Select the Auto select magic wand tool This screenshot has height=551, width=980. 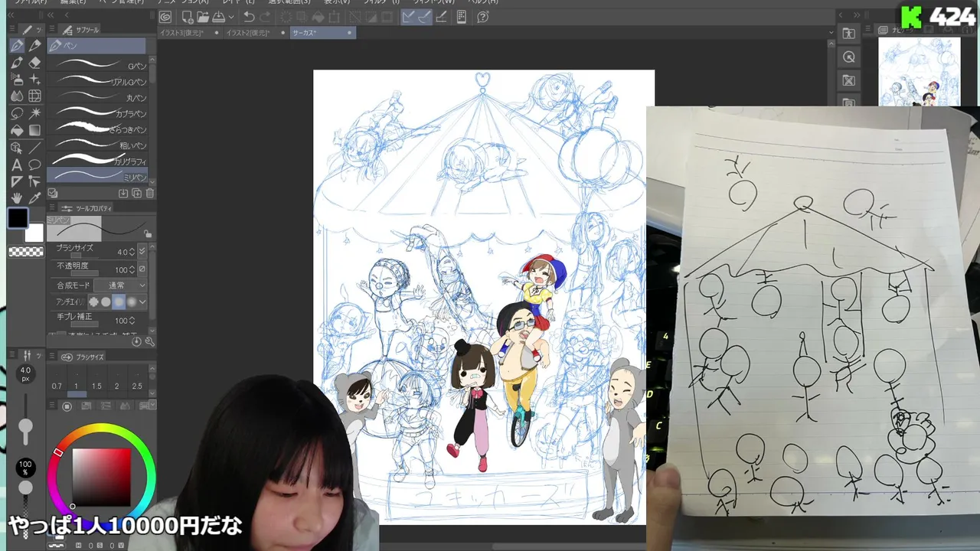(34, 113)
